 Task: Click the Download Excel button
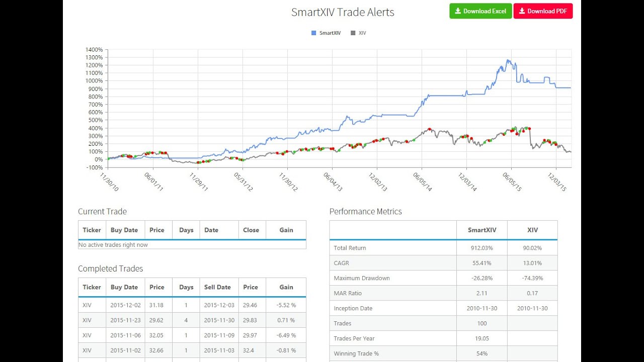click(480, 11)
